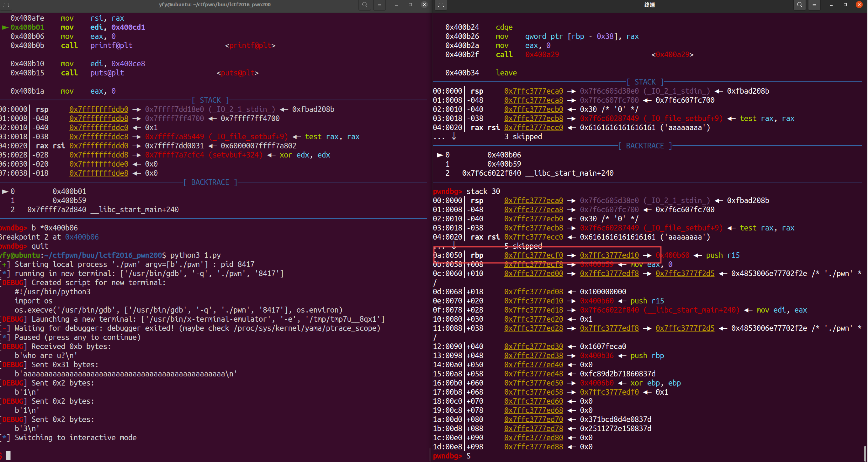
Task: Click the right terminal scrollbar
Action: click(865, 454)
